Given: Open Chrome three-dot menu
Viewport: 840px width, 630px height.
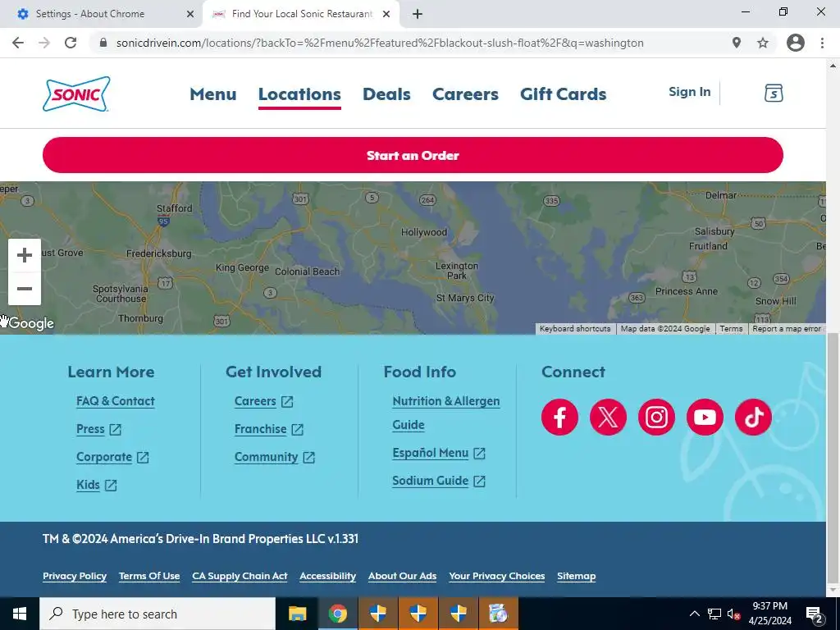Looking at the screenshot, I should point(822,43).
